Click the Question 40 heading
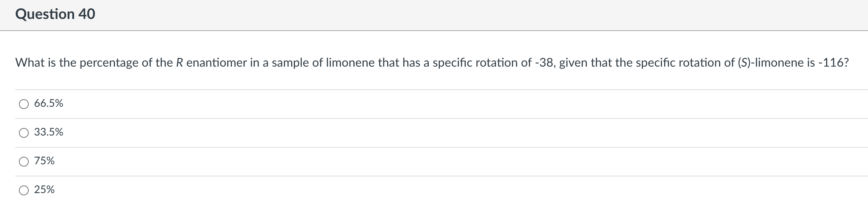The width and height of the screenshot is (868, 212). click(55, 14)
